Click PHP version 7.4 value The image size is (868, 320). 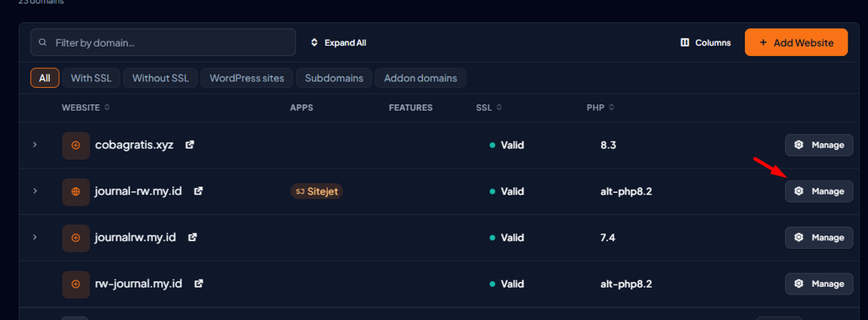(x=608, y=238)
